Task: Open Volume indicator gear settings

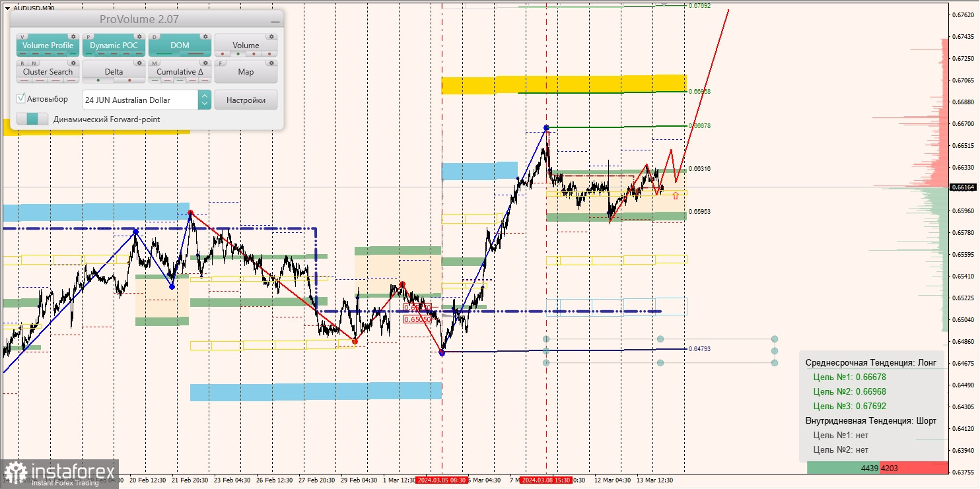Action: 271,37
